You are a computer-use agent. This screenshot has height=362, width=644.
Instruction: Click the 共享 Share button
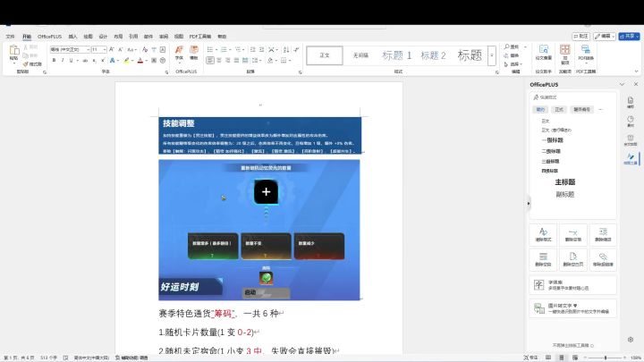click(x=629, y=37)
